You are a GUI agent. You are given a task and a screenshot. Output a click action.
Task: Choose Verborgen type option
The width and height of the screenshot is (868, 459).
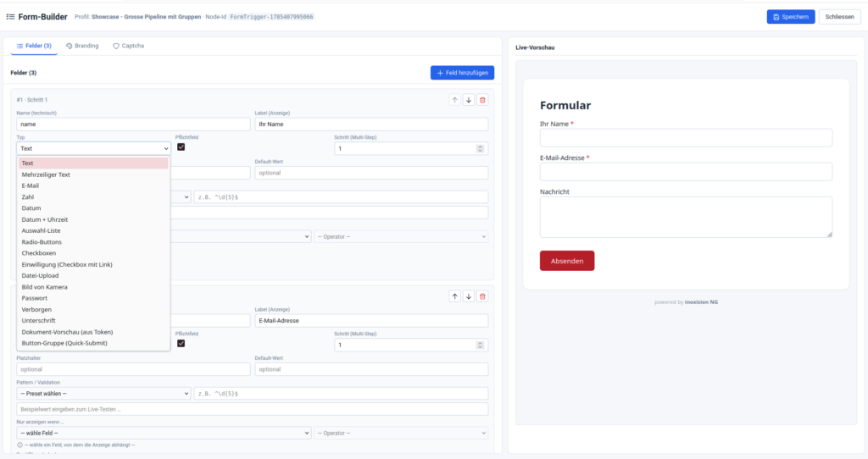(x=93, y=309)
